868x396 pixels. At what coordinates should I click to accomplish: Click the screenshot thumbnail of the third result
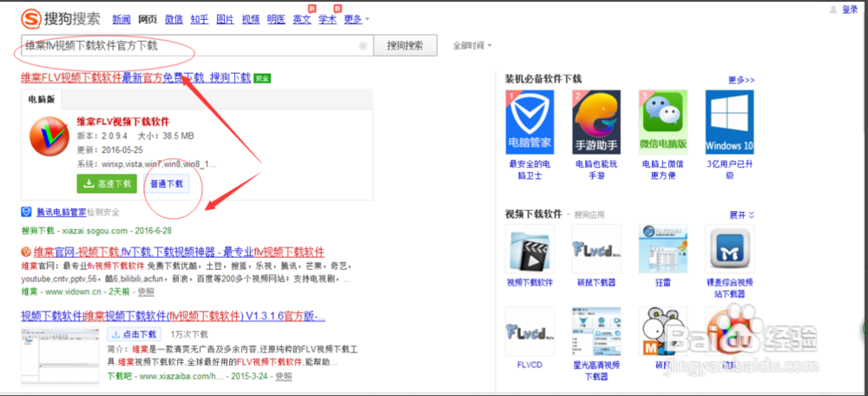61,356
